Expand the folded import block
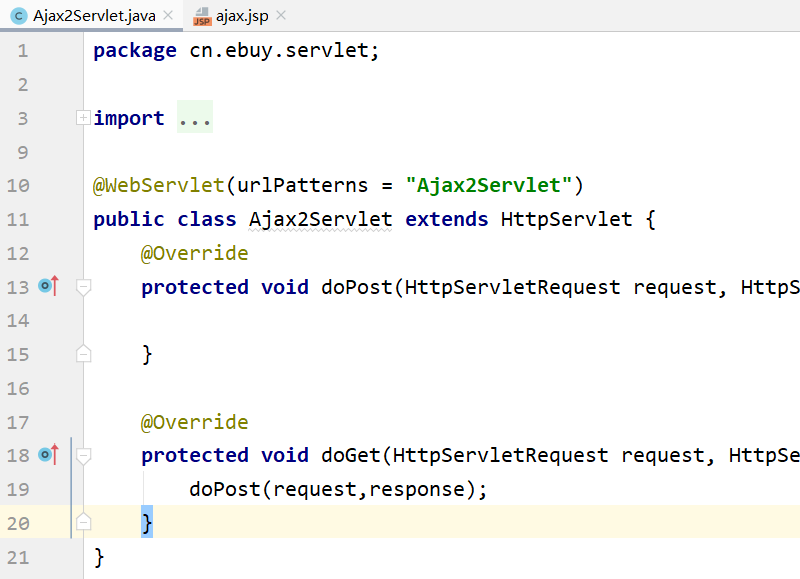Image resolution: width=800 pixels, height=579 pixels. pyautogui.click(x=83, y=118)
